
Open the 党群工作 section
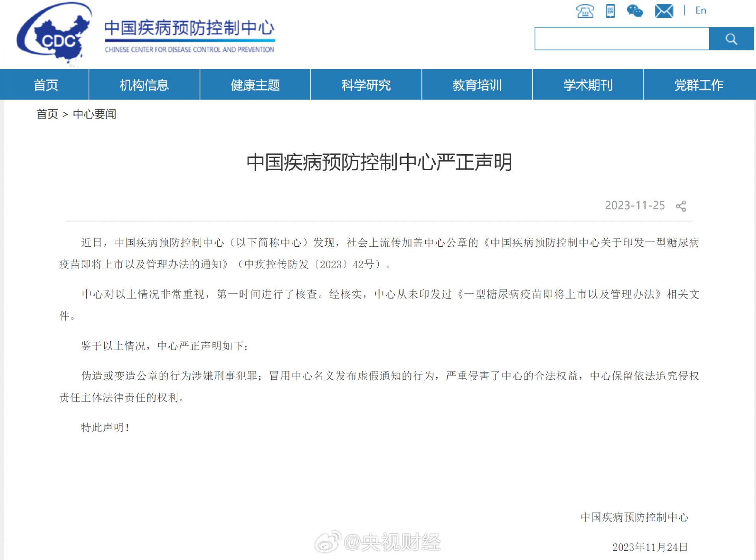(x=699, y=85)
